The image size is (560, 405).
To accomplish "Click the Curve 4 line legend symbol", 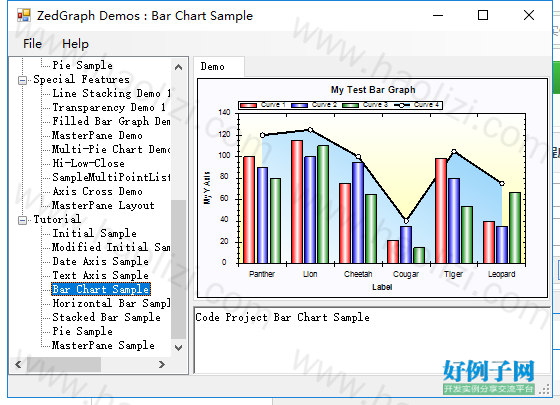I will pos(401,105).
